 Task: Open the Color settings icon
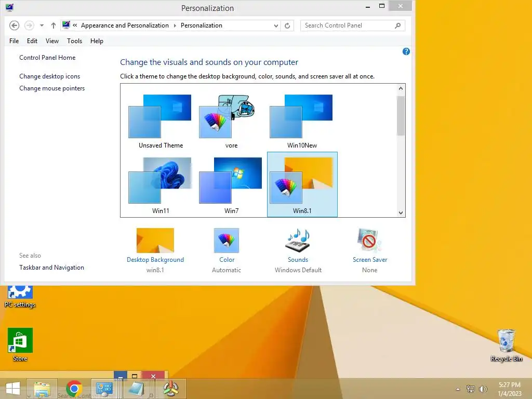(x=227, y=240)
